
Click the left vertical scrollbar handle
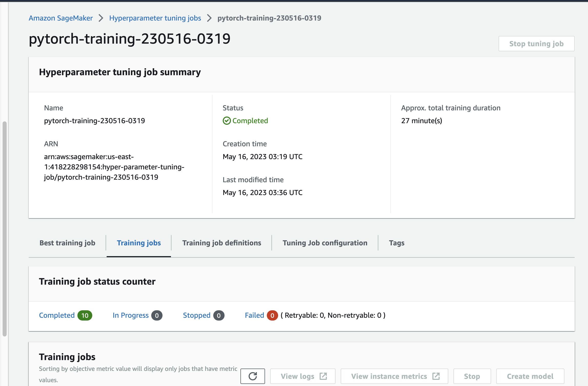4,228
